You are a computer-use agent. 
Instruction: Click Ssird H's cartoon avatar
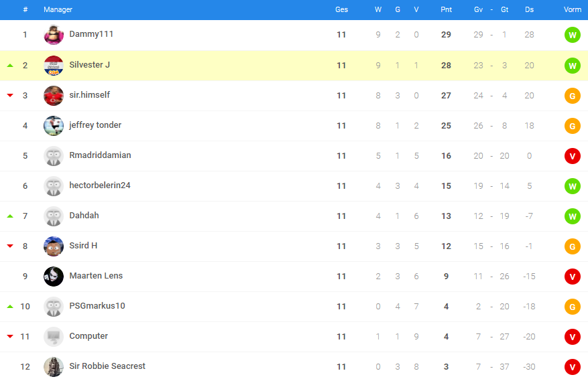(54, 246)
